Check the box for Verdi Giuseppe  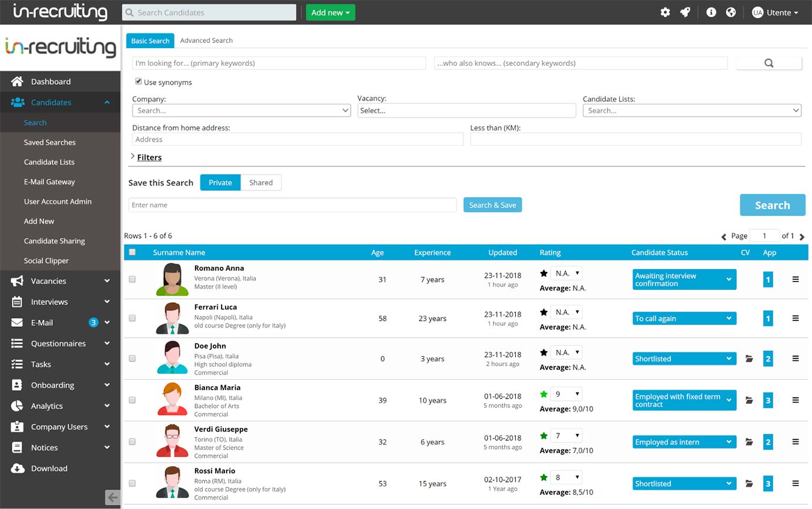132,441
